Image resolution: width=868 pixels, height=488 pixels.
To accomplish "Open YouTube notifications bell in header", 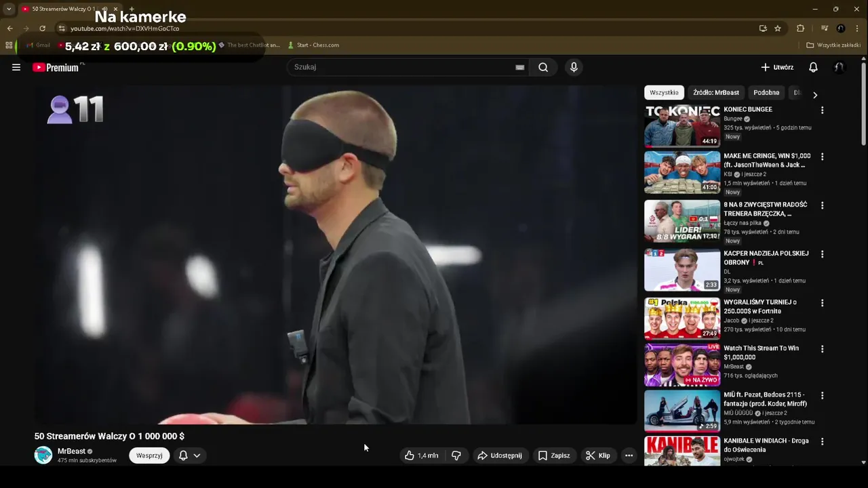I will click(x=813, y=67).
